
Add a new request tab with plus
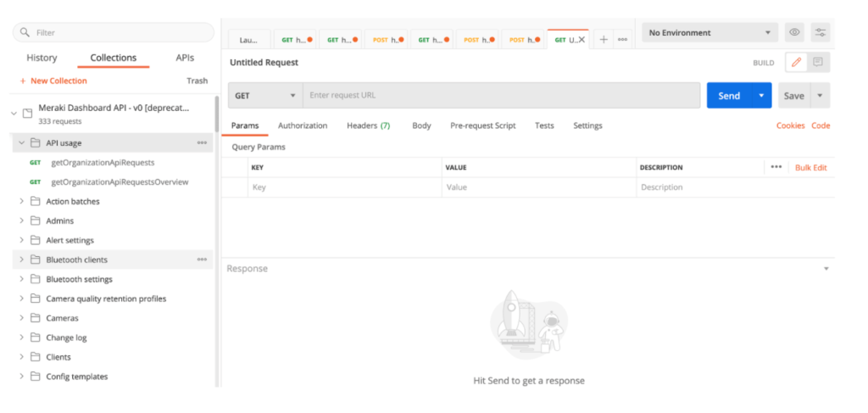point(604,39)
